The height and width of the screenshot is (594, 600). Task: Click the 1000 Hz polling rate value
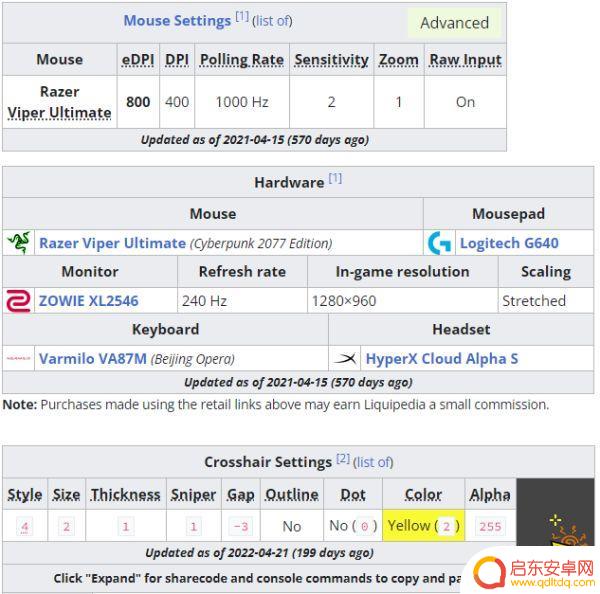[242, 102]
